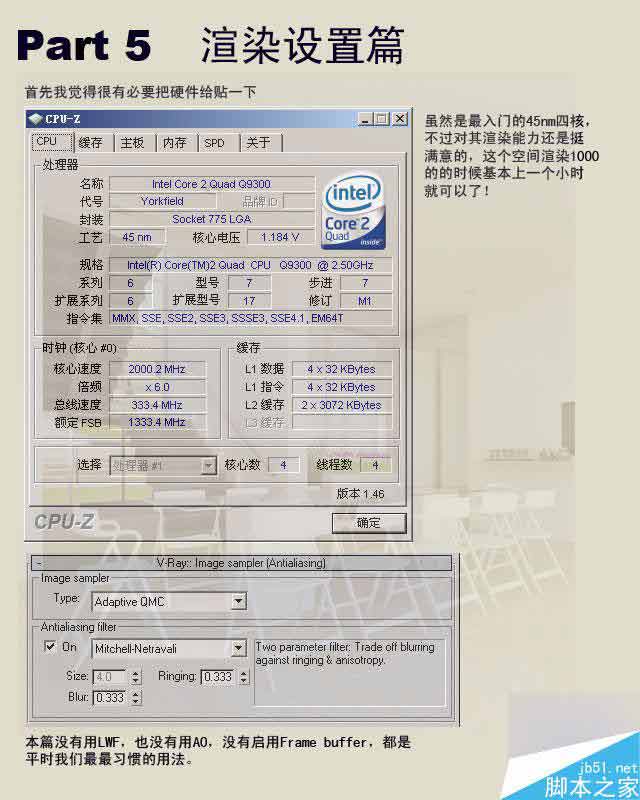Click the 45 nm technology value

tap(137, 237)
